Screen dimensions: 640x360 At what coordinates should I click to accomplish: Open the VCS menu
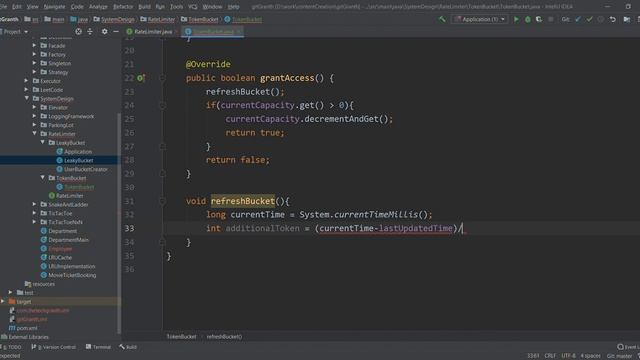click(193, 7)
